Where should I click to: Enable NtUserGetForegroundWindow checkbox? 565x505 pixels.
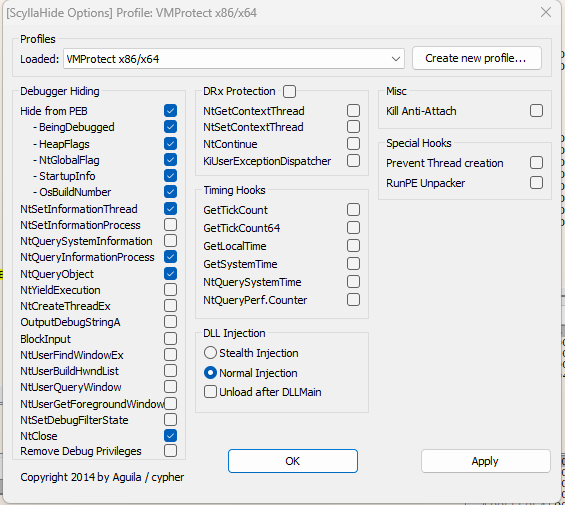[170, 404]
